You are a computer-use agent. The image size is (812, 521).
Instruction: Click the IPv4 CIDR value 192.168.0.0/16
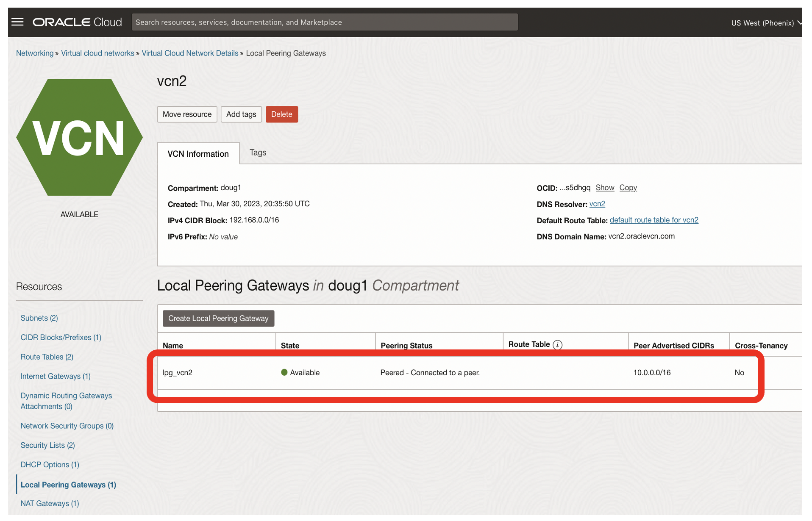254,220
